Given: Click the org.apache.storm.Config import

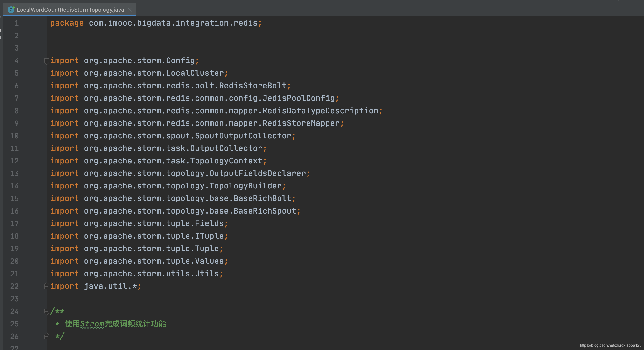Looking at the screenshot, I should (x=139, y=61).
